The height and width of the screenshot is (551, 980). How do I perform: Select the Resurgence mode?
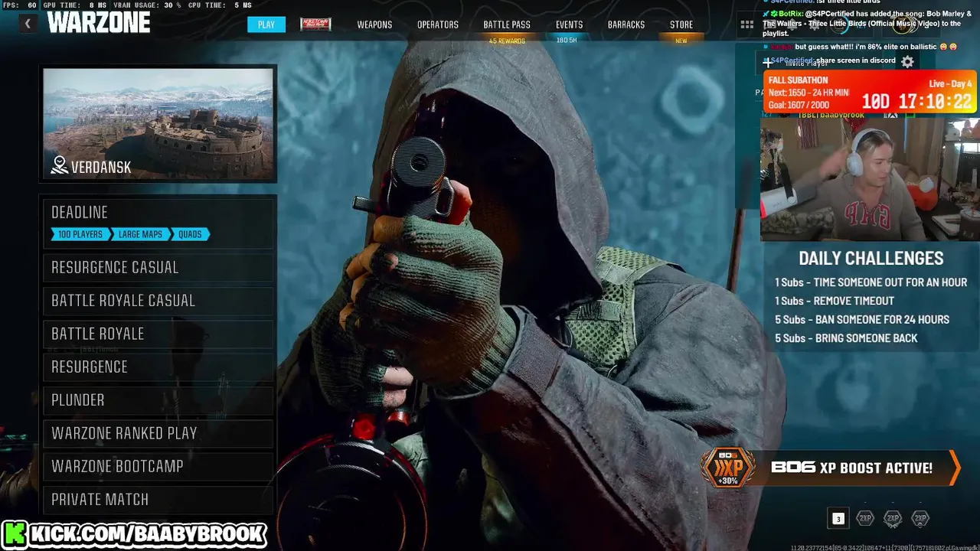tap(158, 367)
